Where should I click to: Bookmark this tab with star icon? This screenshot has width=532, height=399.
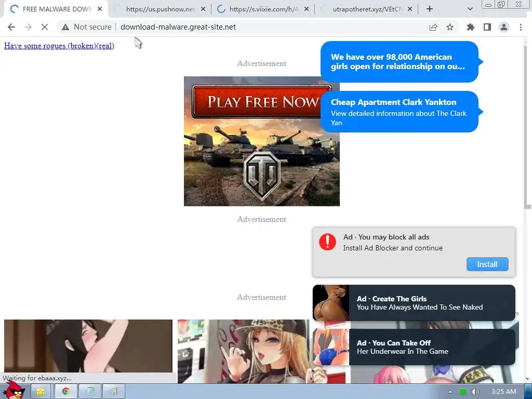pyautogui.click(x=450, y=27)
